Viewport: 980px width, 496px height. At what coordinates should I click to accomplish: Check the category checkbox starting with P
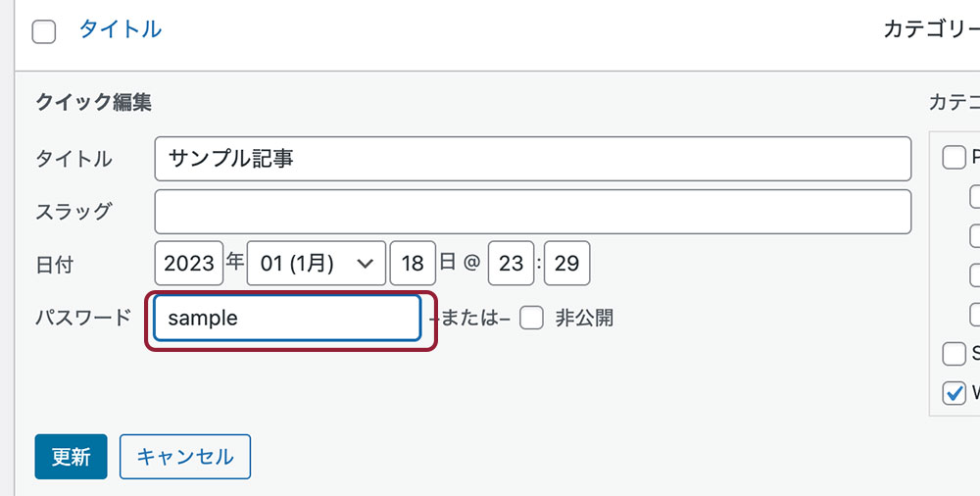point(953,157)
